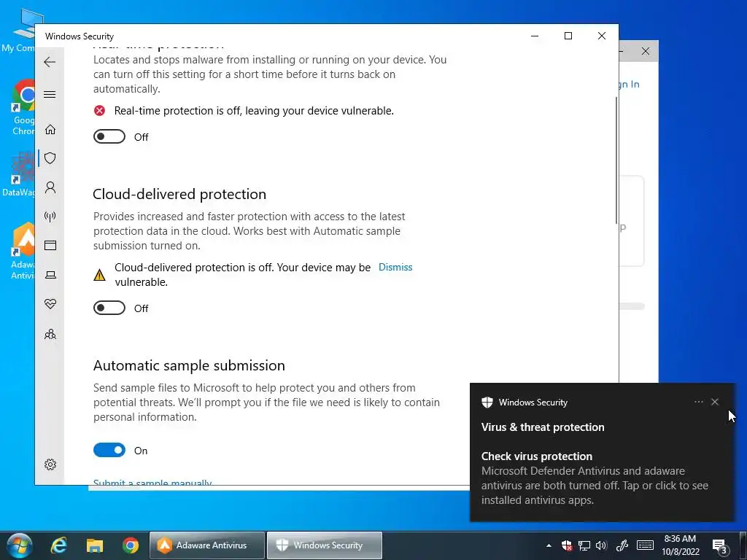747x560 pixels.
Task: Open the Settings gear in the sidebar
Action: tap(50, 464)
